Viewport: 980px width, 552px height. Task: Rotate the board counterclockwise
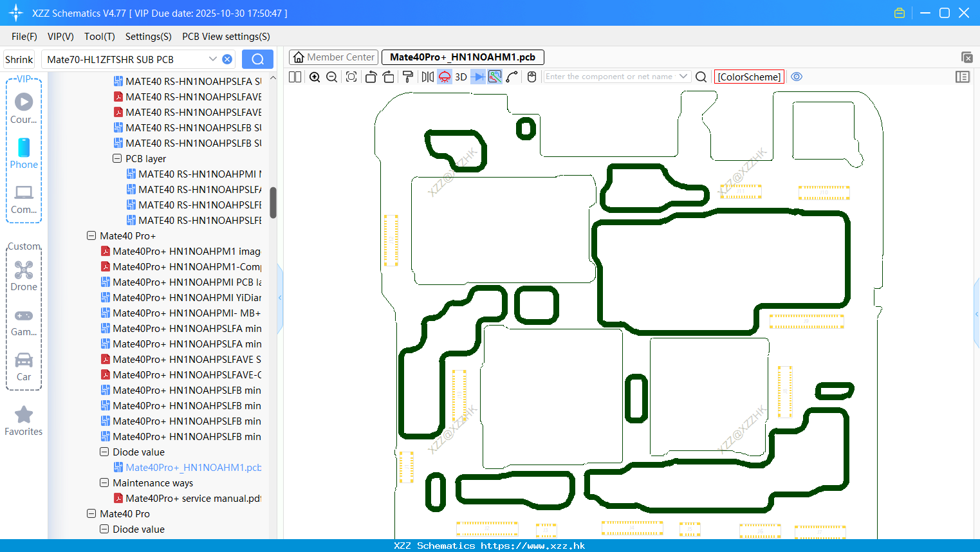click(x=371, y=77)
